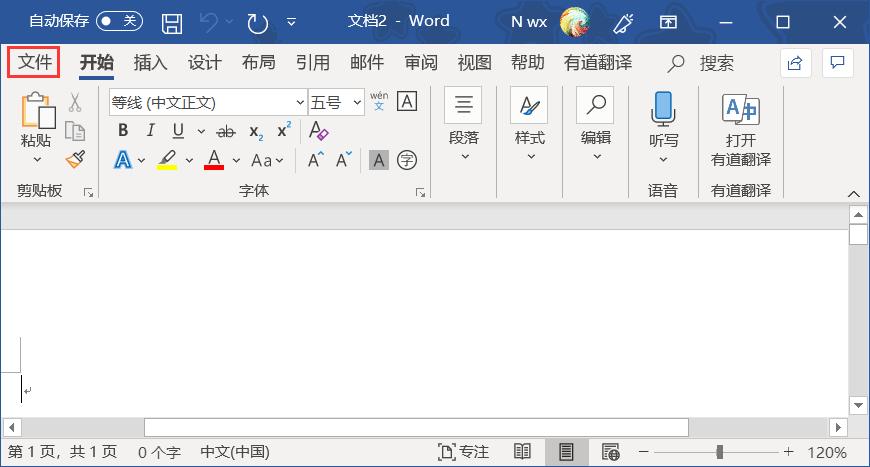Start Dictate microphone icon
870x467 pixels.
663,109
